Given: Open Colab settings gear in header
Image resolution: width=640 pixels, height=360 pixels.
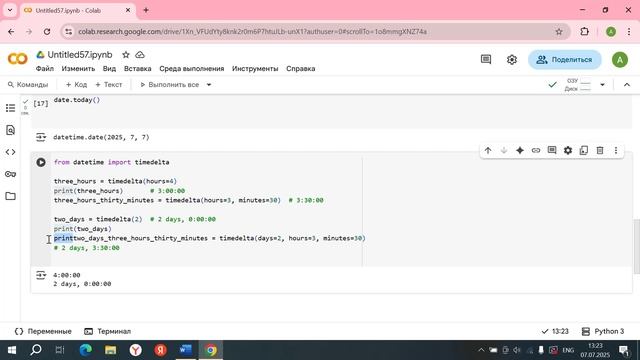Looking at the screenshot, I should [512, 60].
